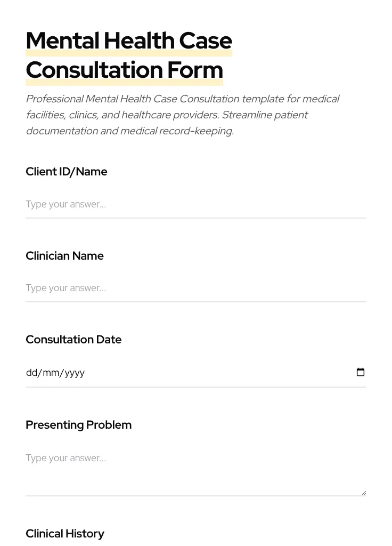Click the Type your answer placeholder under Clinician Name
Viewport: 392px width, 546px height.
point(66,288)
